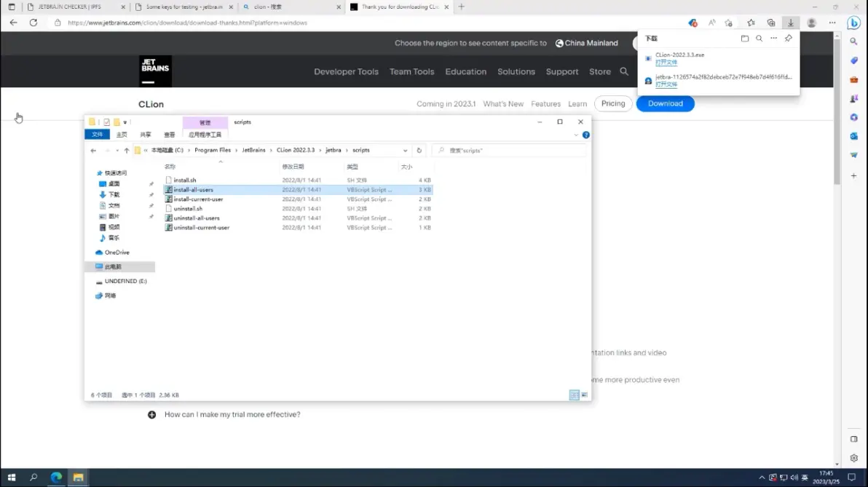Switch to large icons view in Explorer
This screenshot has height=487, width=868.
pos(584,395)
